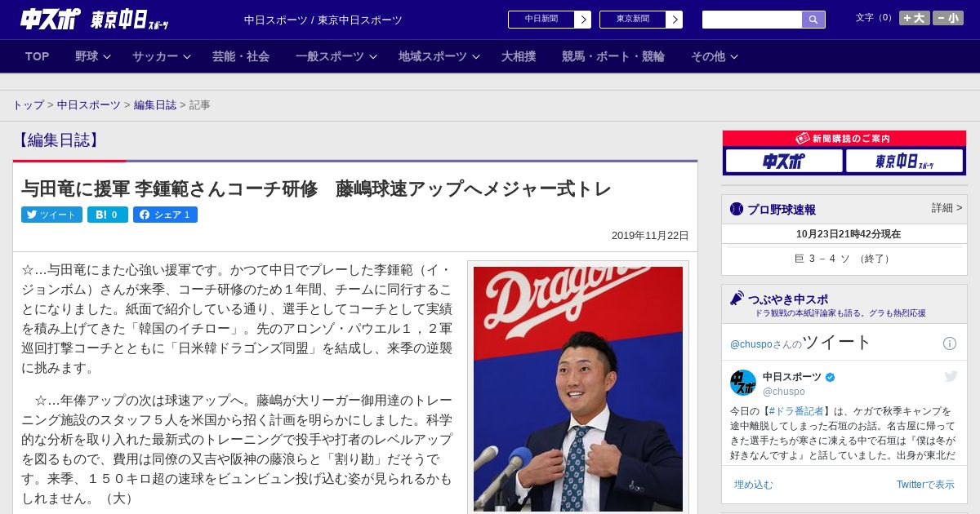Click the Twitterで表示 link
This screenshot has height=514, width=980.
pyautogui.click(x=925, y=485)
